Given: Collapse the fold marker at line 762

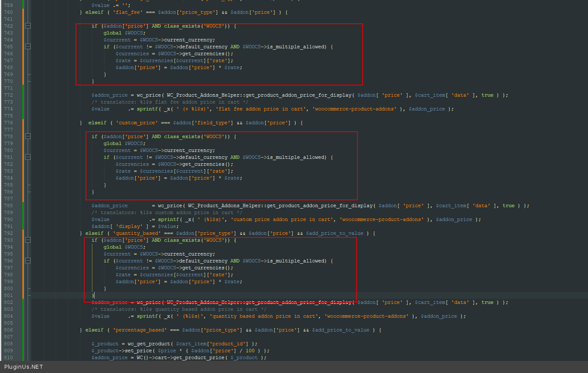Looking at the screenshot, I should 28,26.
